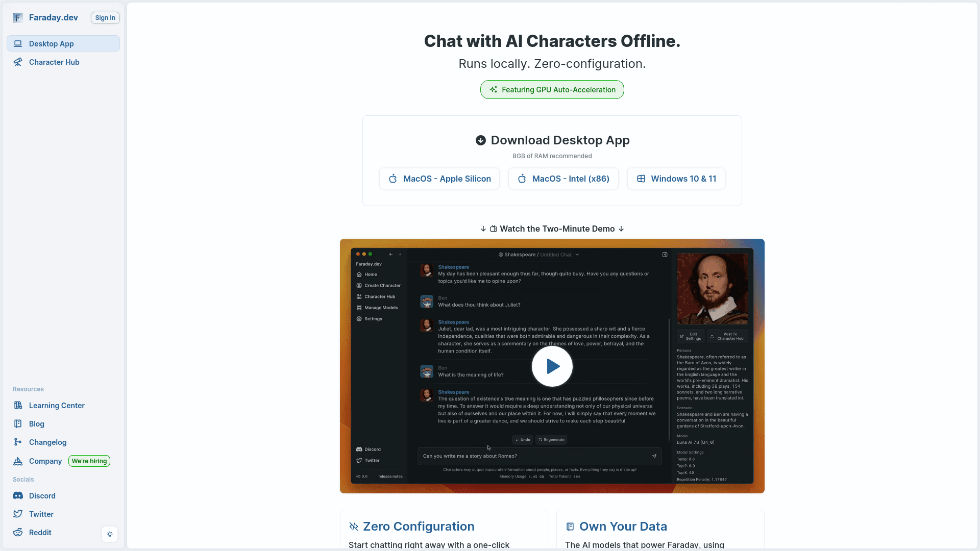This screenshot has width=980, height=551.
Task: Click the Featuring GPU Auto-Acceleration badge
Action: click(552, 89)
